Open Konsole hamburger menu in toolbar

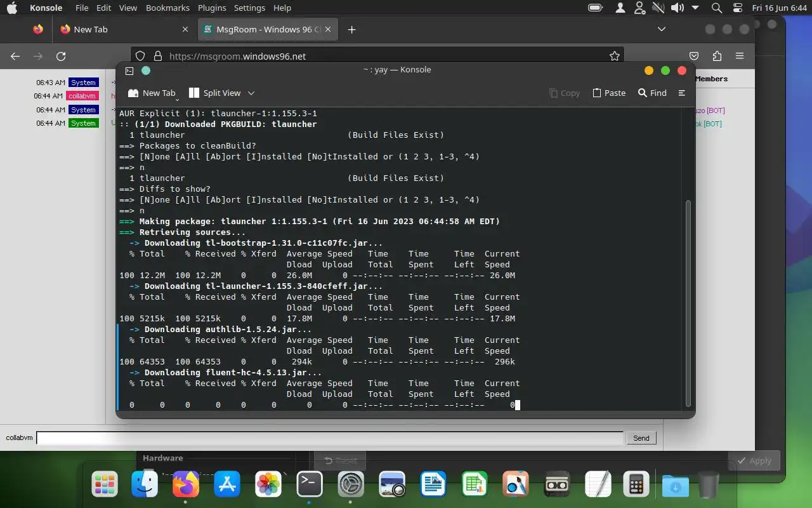point(682,93)
